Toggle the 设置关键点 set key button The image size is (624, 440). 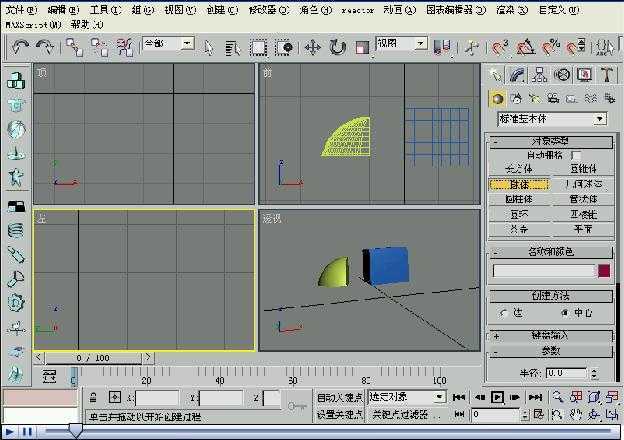[339, 415]
